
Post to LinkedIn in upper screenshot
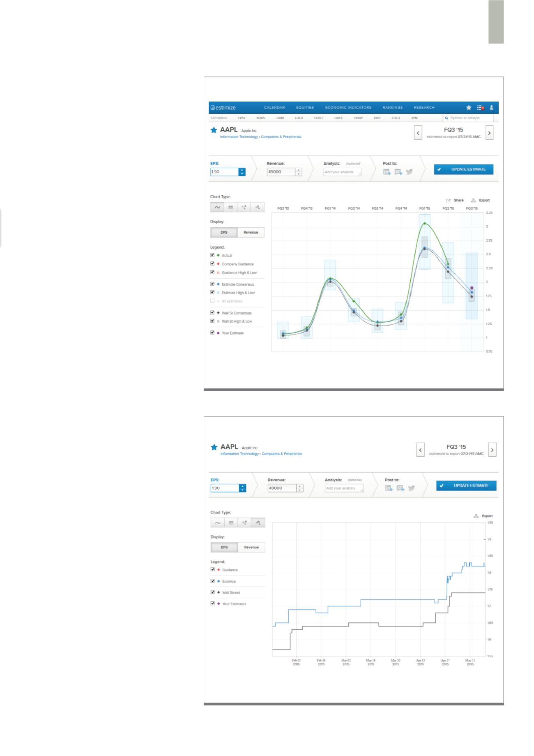[x=387, y=172]
